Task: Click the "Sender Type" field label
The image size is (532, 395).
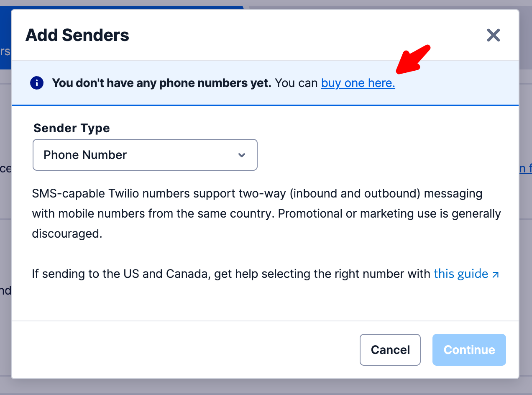Action: point(72,128)
